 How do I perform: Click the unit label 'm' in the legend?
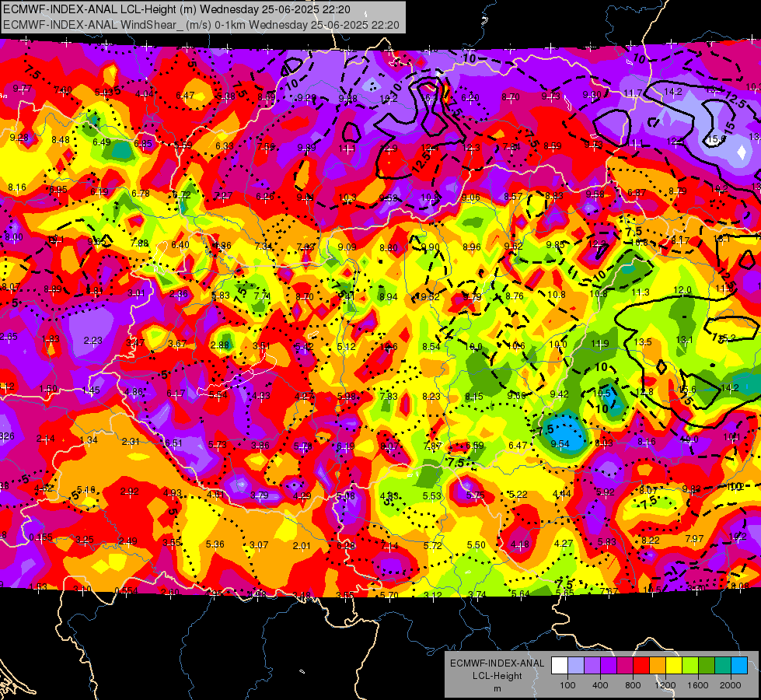coord(497,689)
